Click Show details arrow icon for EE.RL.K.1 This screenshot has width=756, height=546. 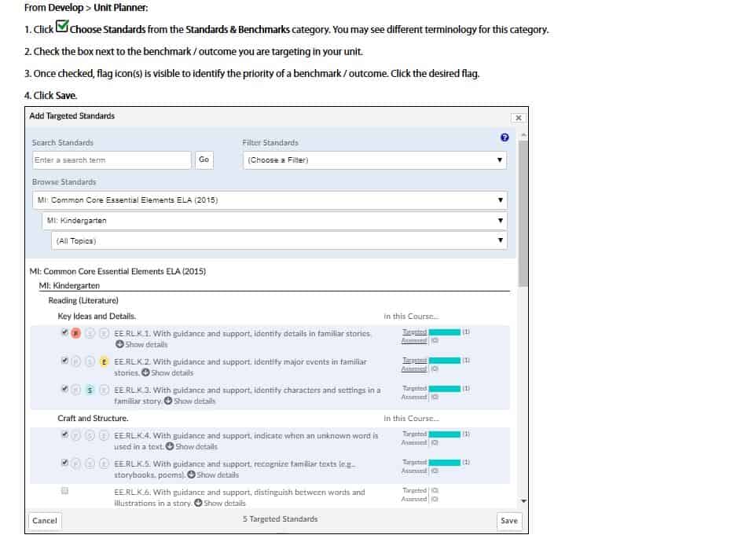pos(119,344)
